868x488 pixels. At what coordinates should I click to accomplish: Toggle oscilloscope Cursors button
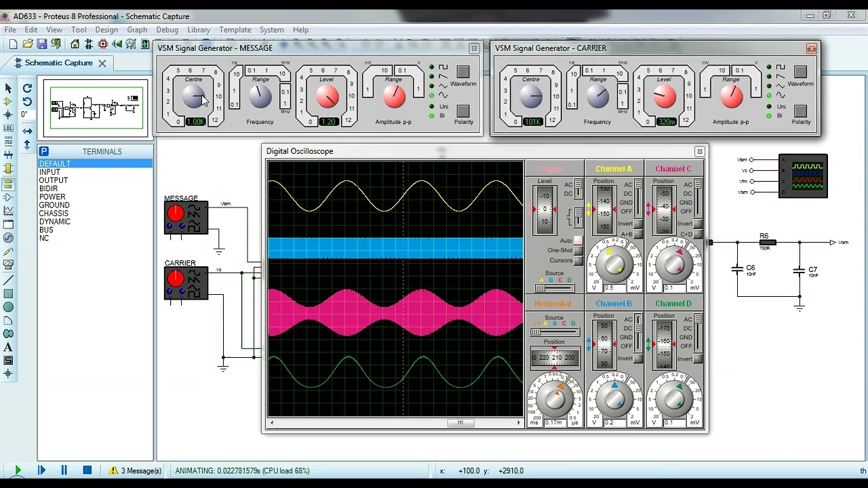click(x=578, y=260)
